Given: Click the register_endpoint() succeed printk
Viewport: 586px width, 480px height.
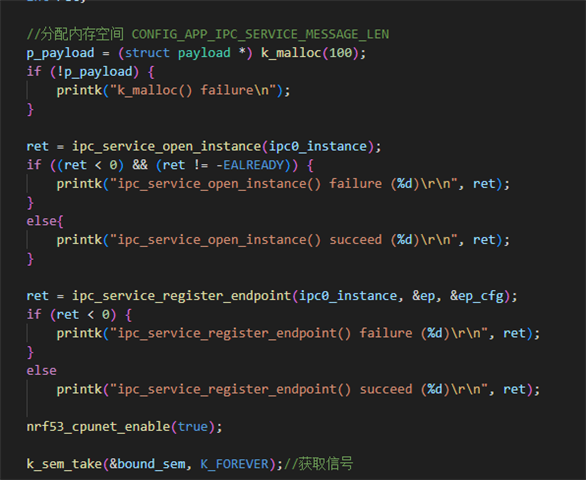Looking at the screenshot, I should [x=298, y=389].
